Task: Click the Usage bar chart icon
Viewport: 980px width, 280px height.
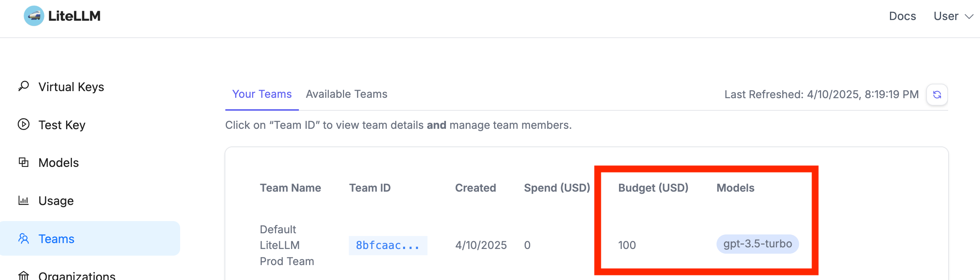Action: click(x=24, y=200)
